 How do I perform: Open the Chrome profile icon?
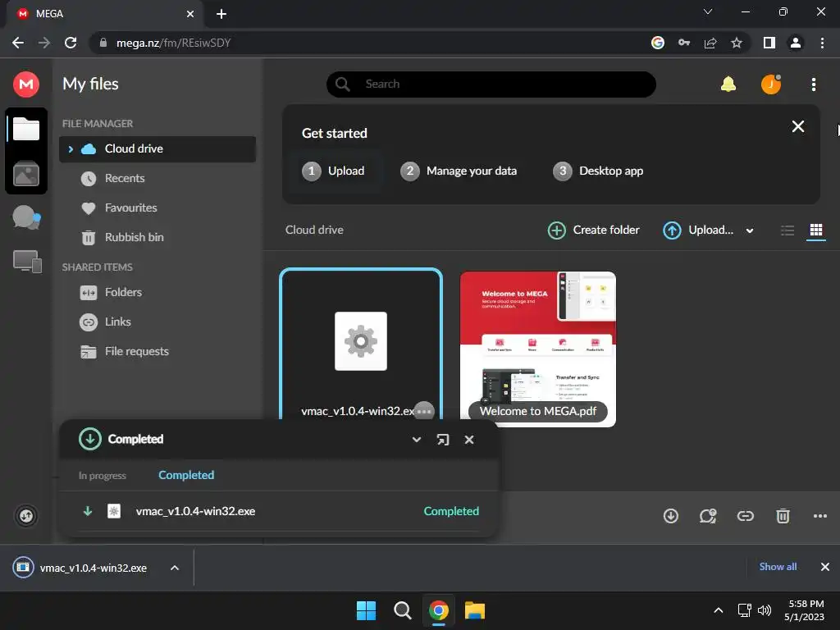point(796,43)
